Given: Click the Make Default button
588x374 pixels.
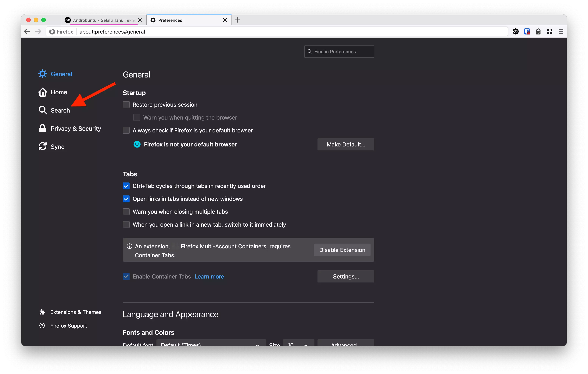Looking at the screenshot, I should pos(346,144).
